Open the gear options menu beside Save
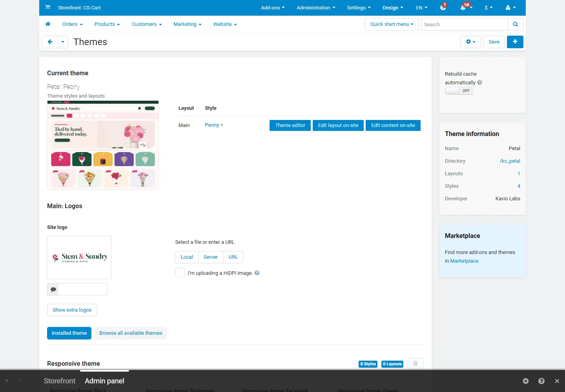The width and height of the screenshot is (565, 392). coord(470,42)
